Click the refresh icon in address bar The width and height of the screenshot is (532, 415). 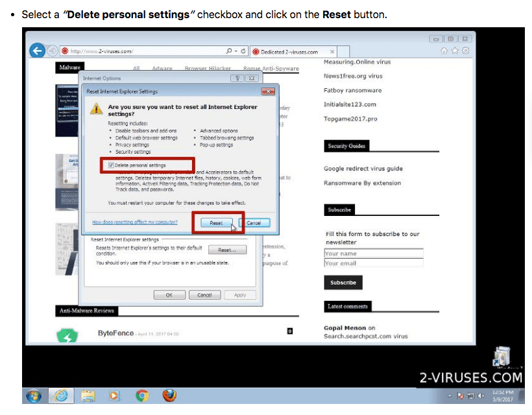(x=243, y=51)
